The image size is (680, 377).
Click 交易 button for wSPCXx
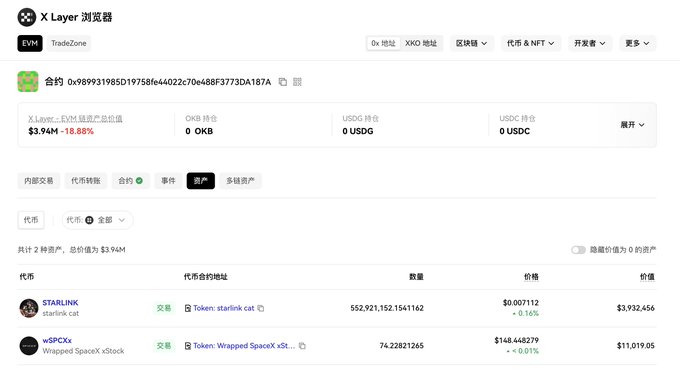163,346
